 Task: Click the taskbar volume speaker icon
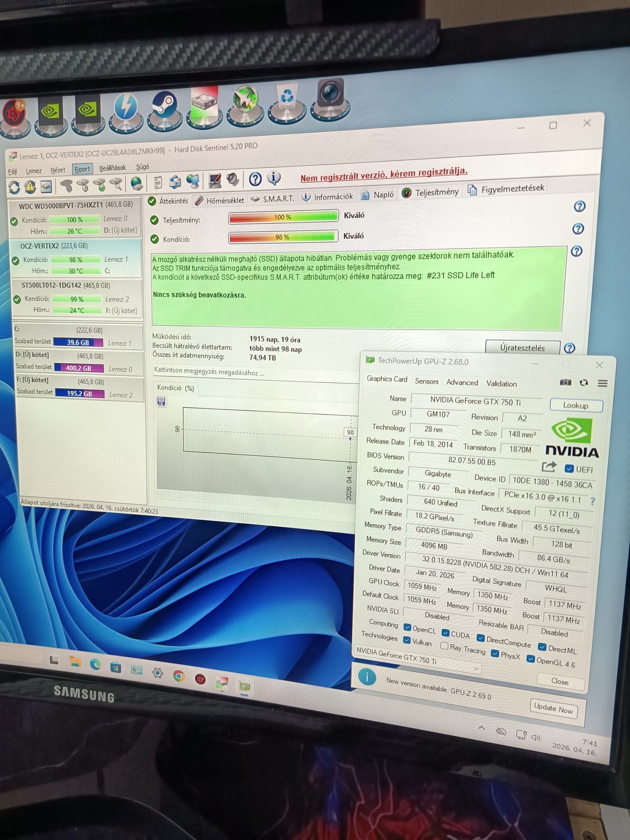pyautogui.click(x=536, y=738)
